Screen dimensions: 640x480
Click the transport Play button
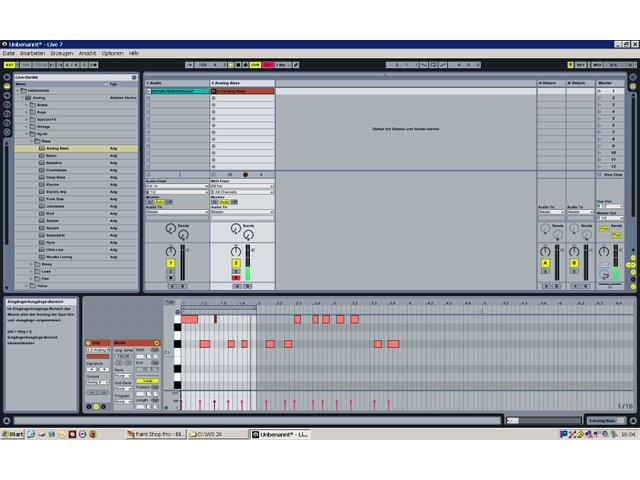[x=231, y=65]
